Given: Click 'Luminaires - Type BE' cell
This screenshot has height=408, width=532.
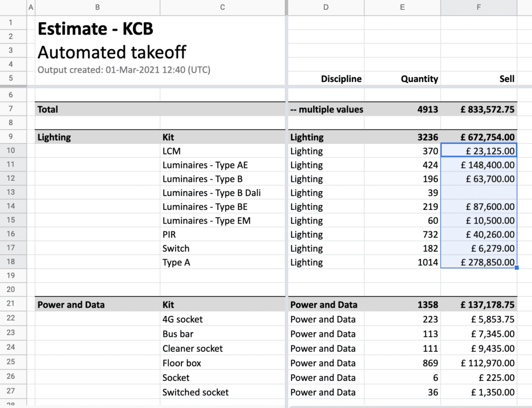Looking at the screenshot, I should click(222, 207).
